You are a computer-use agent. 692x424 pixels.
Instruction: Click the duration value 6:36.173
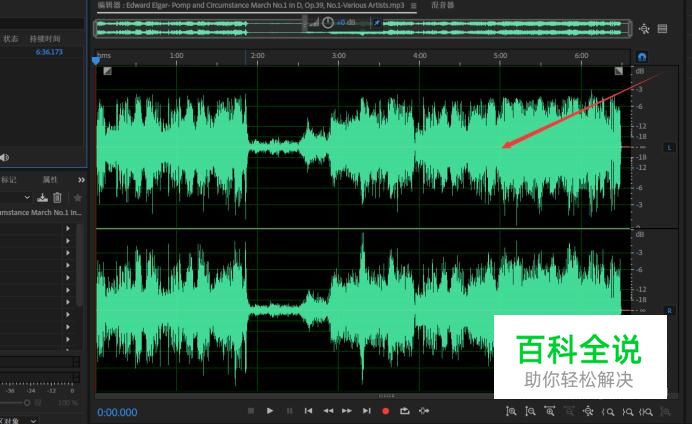[49, 52]
